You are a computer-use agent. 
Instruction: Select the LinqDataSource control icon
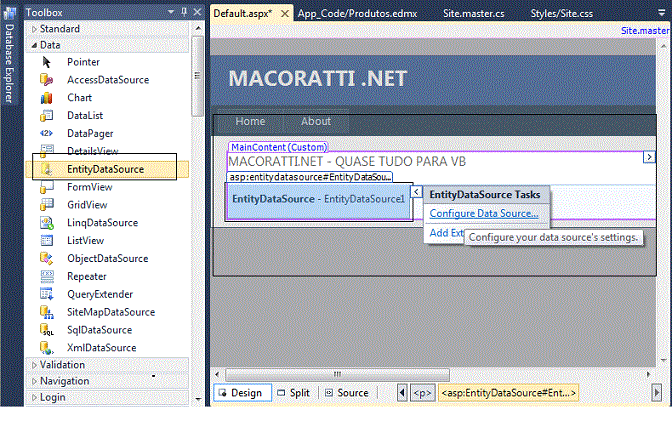(x=46, y=223)
